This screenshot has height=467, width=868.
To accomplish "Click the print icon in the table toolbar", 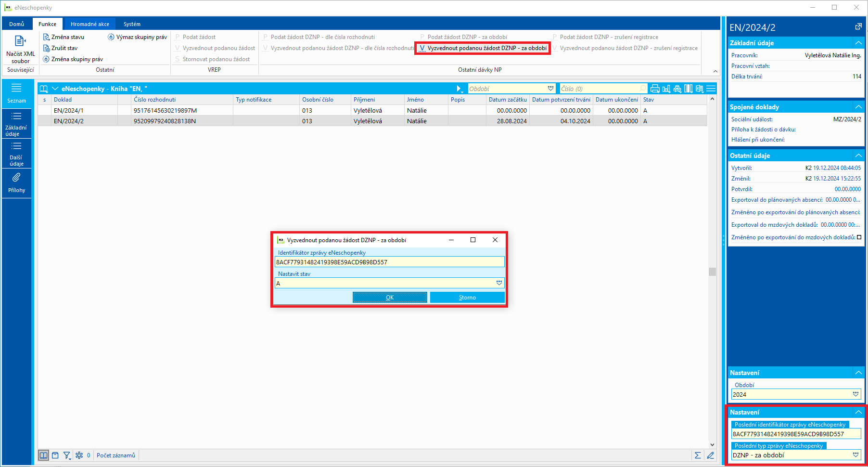I will point(655,89).
